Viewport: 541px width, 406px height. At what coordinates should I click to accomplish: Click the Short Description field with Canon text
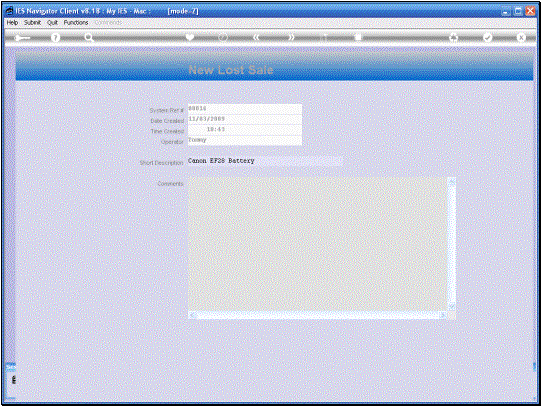pos(265,161)
